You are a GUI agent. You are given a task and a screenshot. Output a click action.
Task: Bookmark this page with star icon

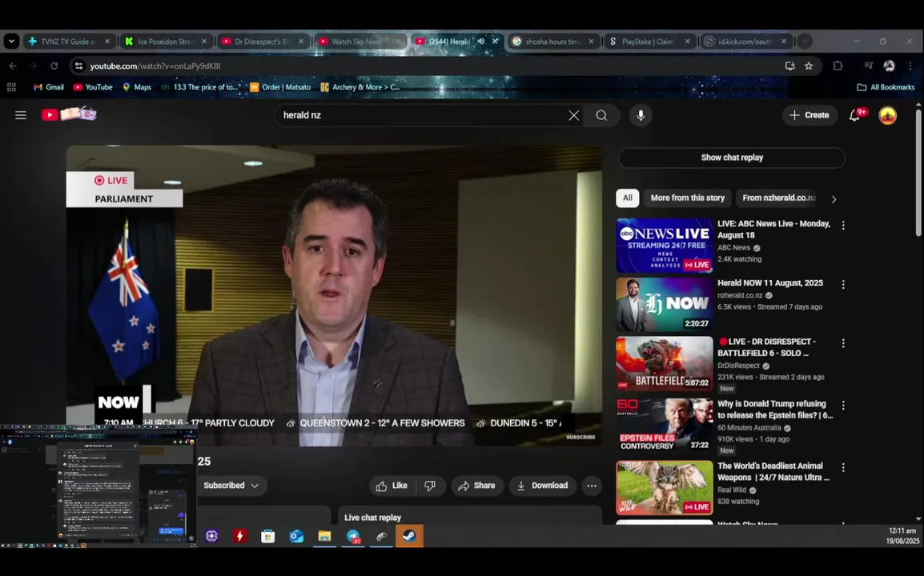coord(809,66)
